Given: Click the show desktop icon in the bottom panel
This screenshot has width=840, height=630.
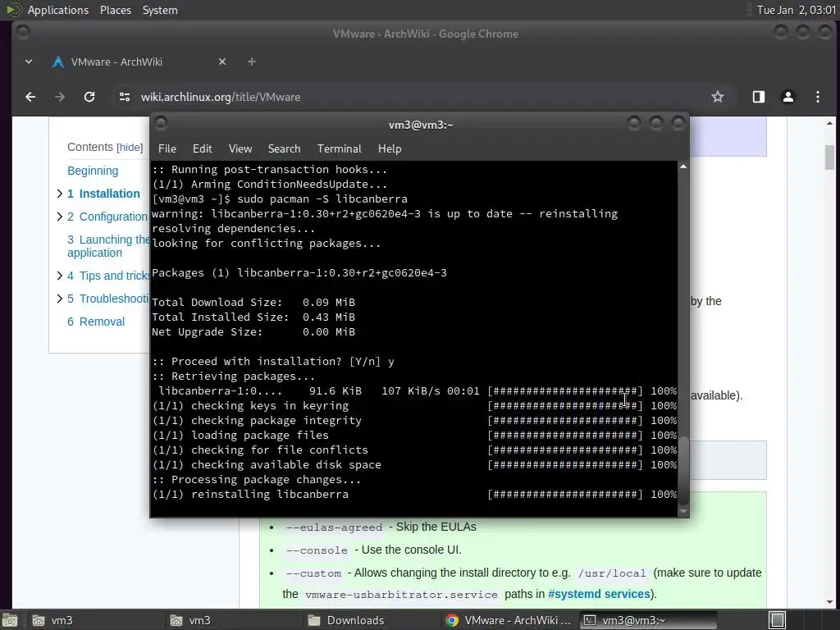Looking at the screenshot, I should point(10,620).
